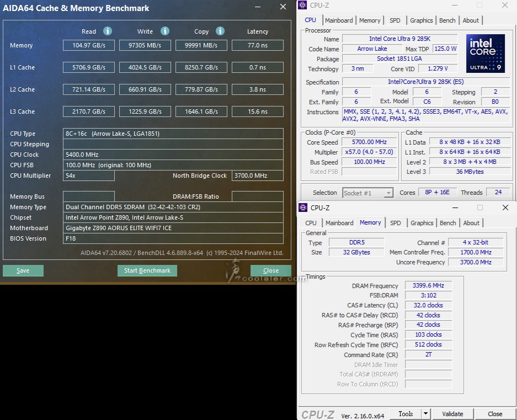Close the AIDA64 benchmark window with X
Screen dimensions: 517x420
pos(283,7)
